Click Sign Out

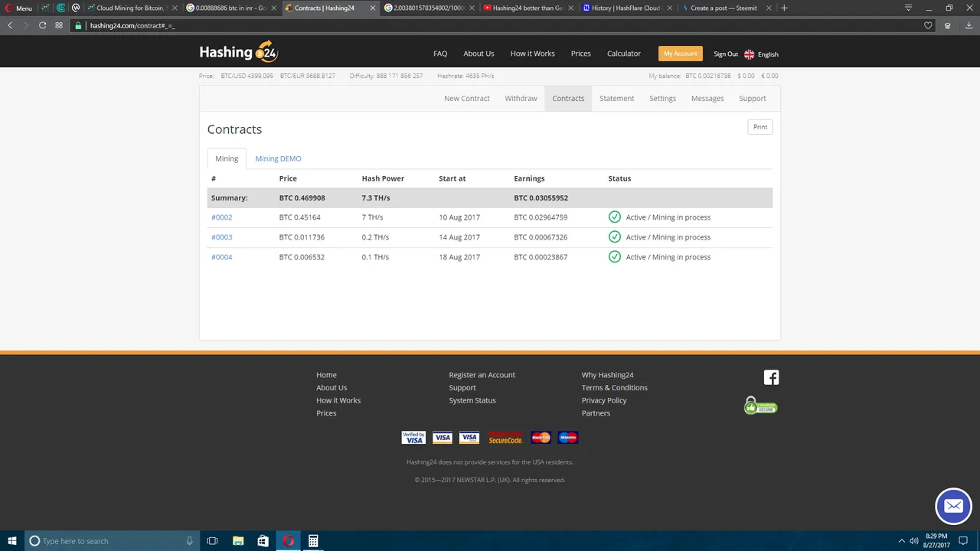[x=726, y=54]
